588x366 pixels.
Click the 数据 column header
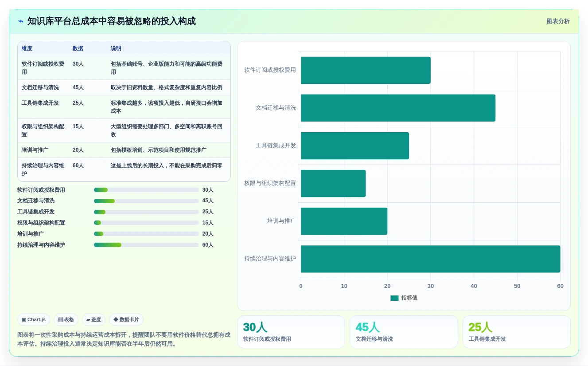click(x=78, y=48)
